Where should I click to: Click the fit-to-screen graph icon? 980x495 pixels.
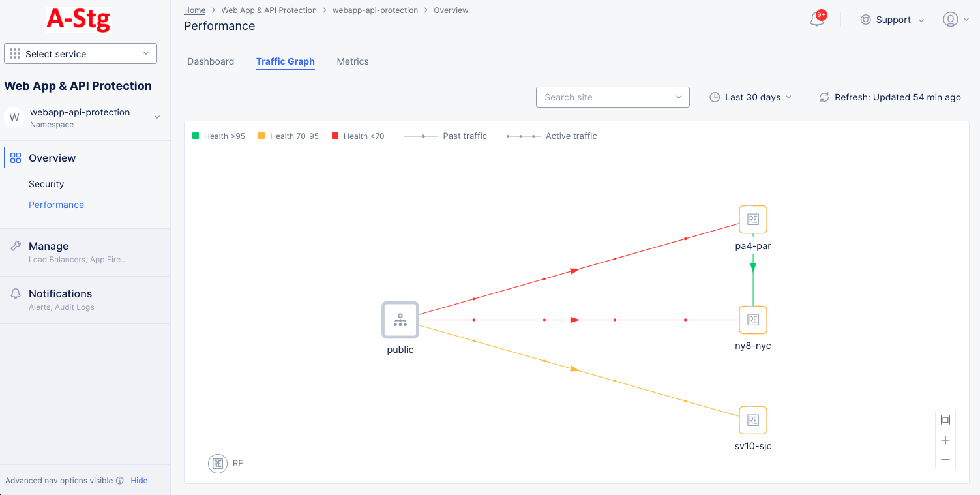click(945, 420)
